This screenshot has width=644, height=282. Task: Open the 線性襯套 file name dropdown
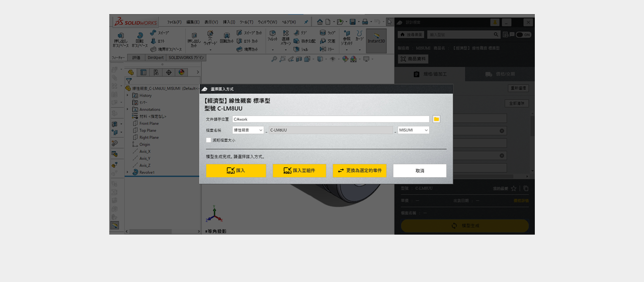click(x=248, y=130)
